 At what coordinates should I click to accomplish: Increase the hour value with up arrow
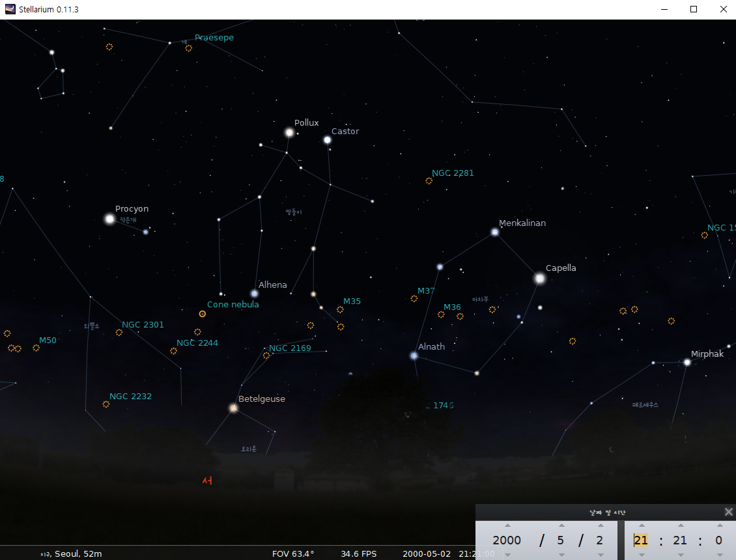point(642,525)
